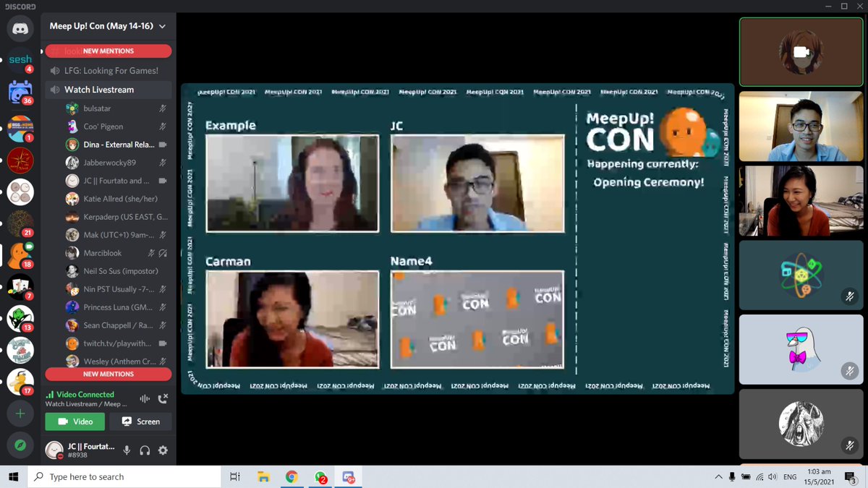Click ENG language indicator in tray
The image size is (868, 488).
pyautogui.click(x=791, y=476)
